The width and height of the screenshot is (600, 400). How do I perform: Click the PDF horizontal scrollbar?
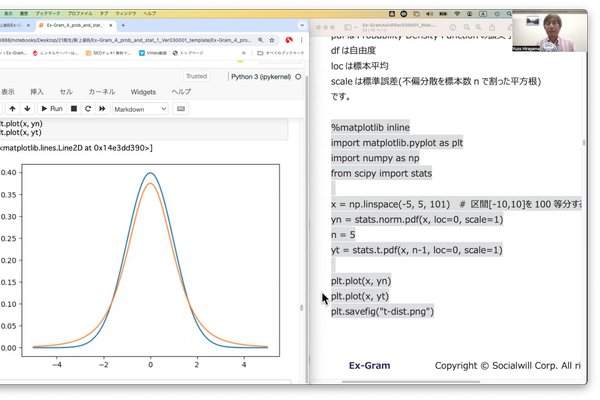(411, 381)
